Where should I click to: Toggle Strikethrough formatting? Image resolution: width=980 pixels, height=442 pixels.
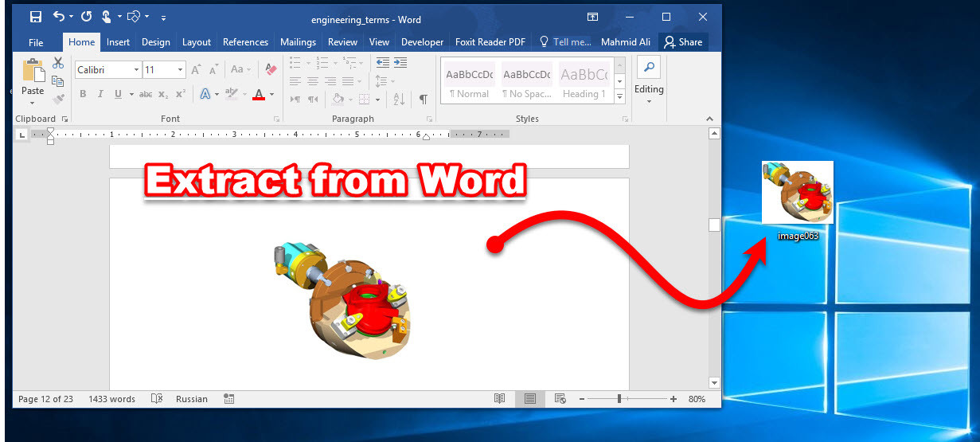point(145,94)
